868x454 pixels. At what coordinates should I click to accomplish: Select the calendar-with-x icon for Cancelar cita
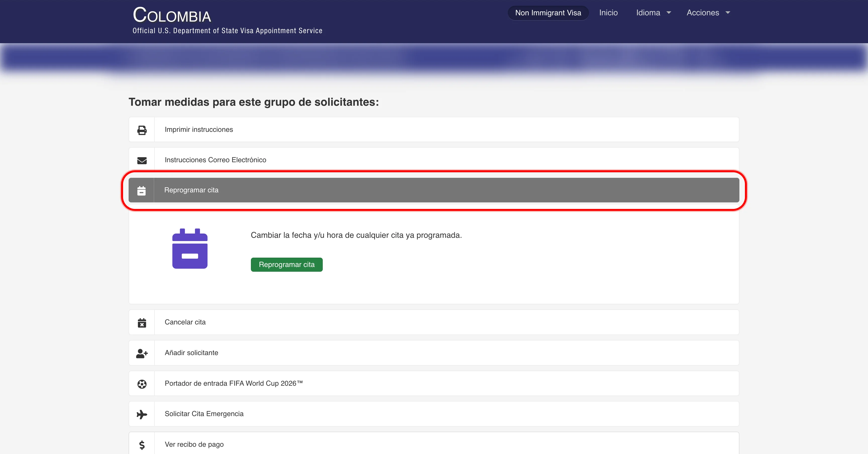(142, 323)
